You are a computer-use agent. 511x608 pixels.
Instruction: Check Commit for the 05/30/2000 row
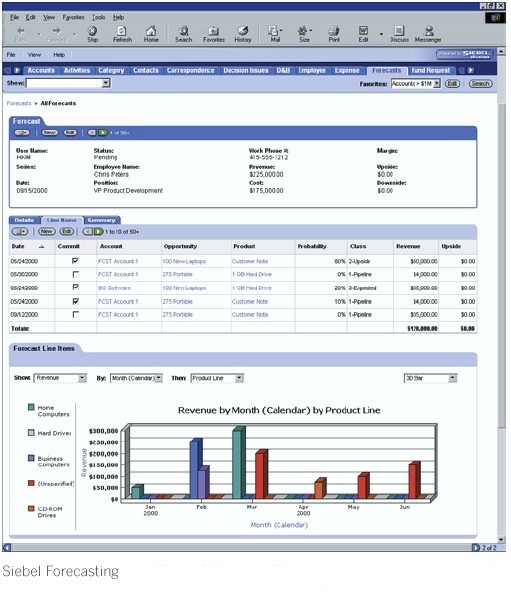tap(76, 274)
